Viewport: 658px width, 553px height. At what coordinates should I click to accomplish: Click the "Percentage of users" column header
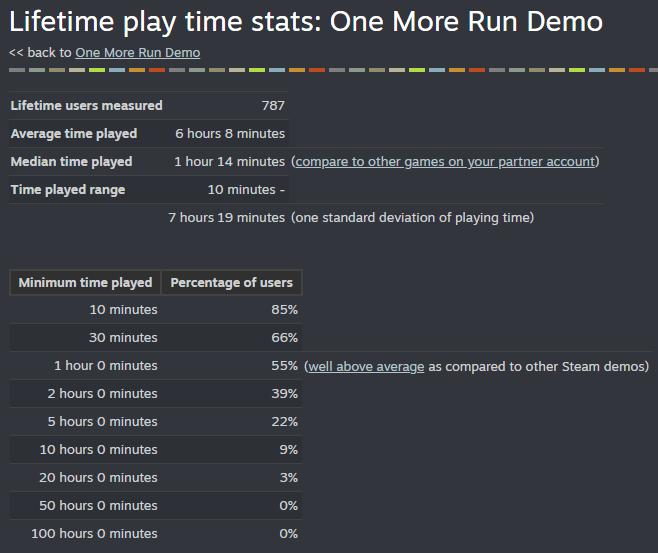coord(231,283)
